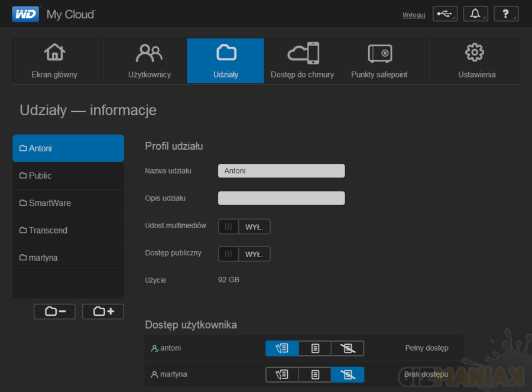This screenshot has height=392, width=532.
Task: Set read-only access icon for user martyna
Action: (x=315, y=375)
